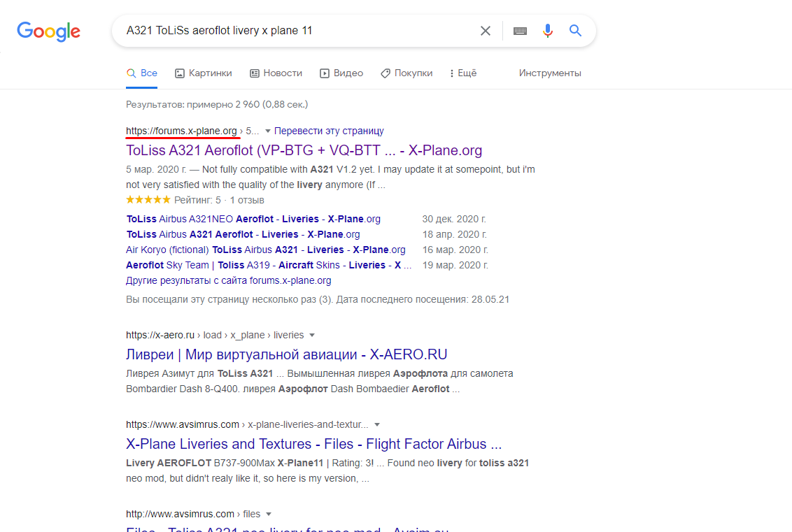
Task: Click Рейтинг: 5 · 1 отзыв text
Action: [219, 200]
